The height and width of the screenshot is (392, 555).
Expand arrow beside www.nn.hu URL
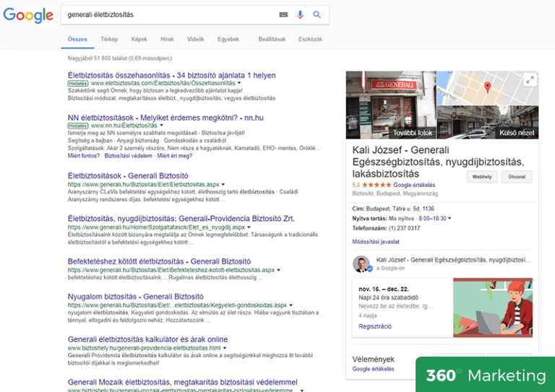pos(161,126)
